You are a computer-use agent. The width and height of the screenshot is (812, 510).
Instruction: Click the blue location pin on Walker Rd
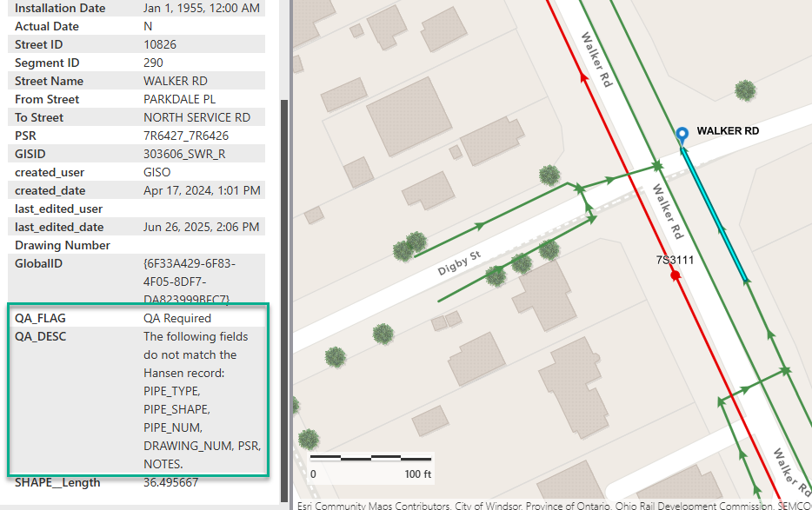682,135
